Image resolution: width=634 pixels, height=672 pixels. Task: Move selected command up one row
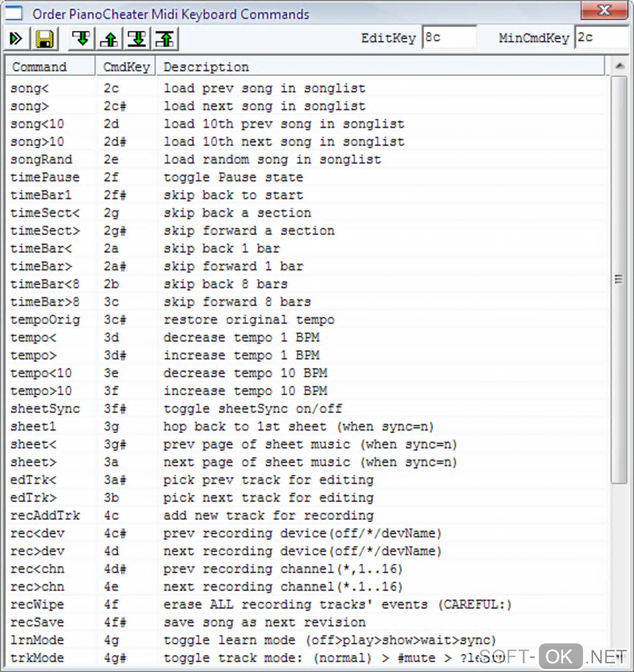click(x=109, y=39)
